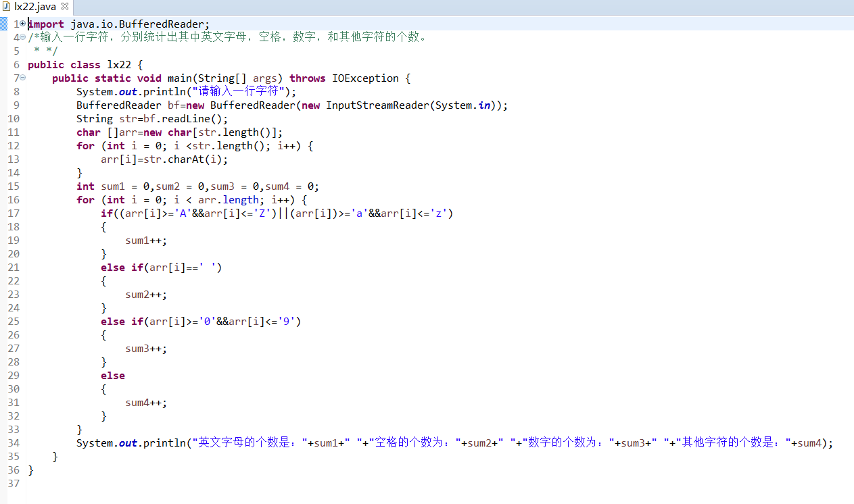The image size is (854, 504).
Task: Click 'System.out.println' on line 34
Action: click(131, 443)
